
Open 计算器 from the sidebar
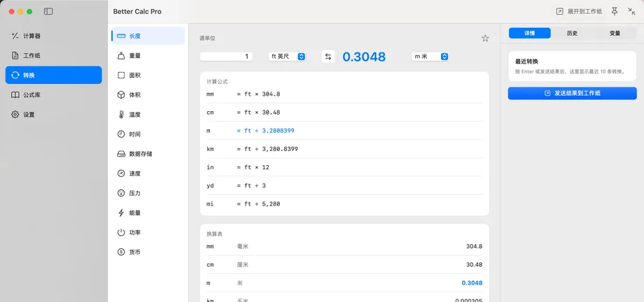53,36
